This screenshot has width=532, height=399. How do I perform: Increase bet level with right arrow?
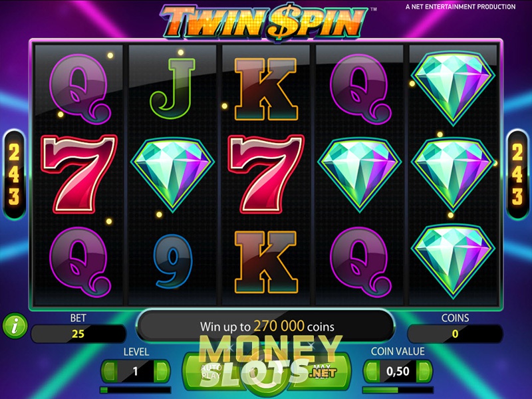coord(162,371)
